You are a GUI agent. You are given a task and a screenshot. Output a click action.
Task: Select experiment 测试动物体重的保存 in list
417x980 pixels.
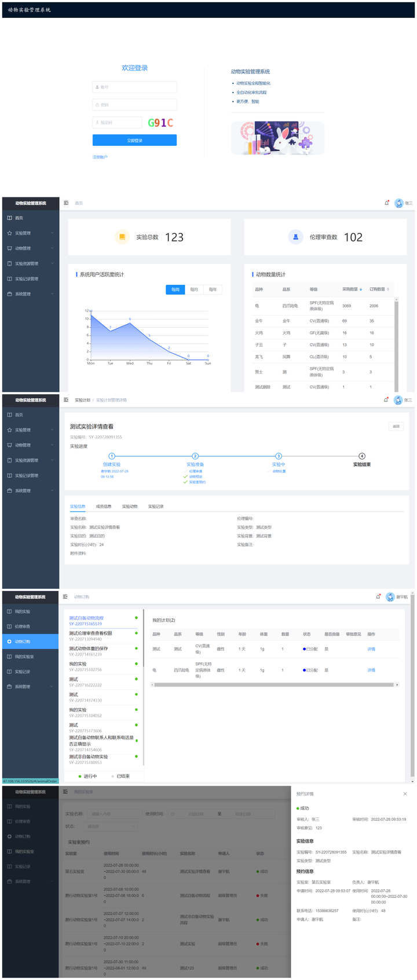tap(103, 651)
